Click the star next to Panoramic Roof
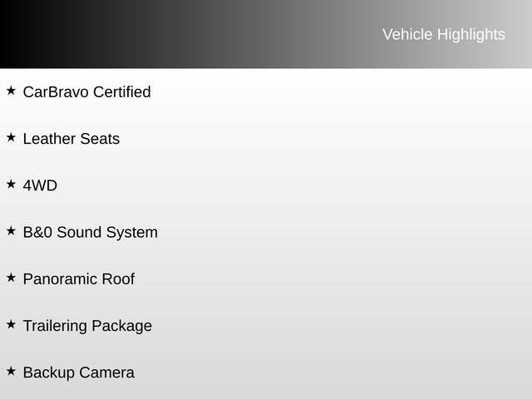This screenshot has height=399, width=532. point(11,277)
